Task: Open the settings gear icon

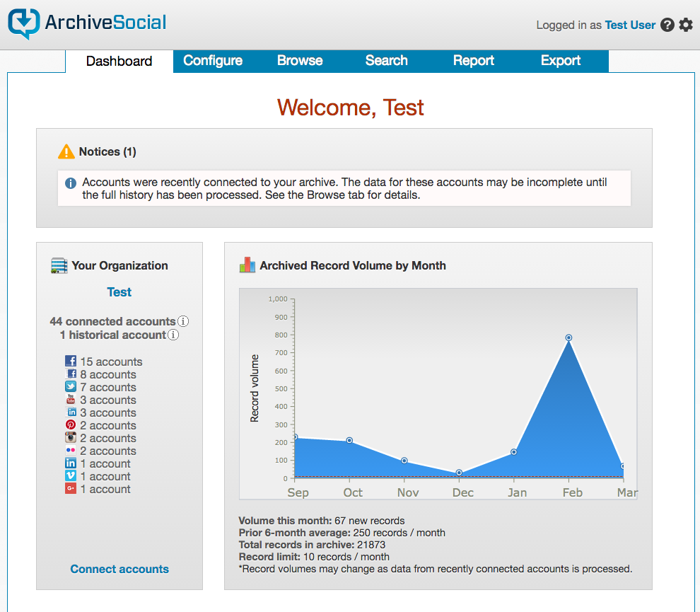Action: [686, 25]
